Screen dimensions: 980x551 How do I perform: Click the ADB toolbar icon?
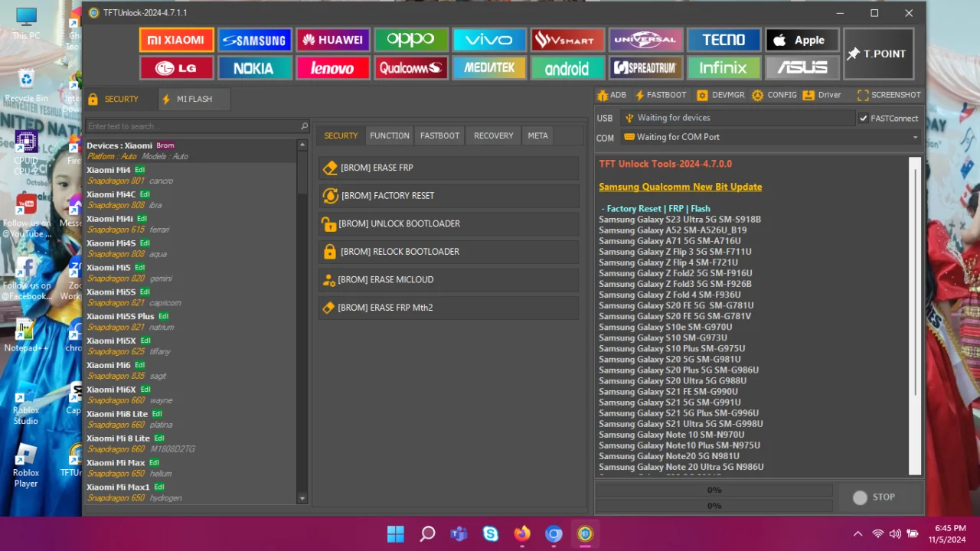pos(612,95)
